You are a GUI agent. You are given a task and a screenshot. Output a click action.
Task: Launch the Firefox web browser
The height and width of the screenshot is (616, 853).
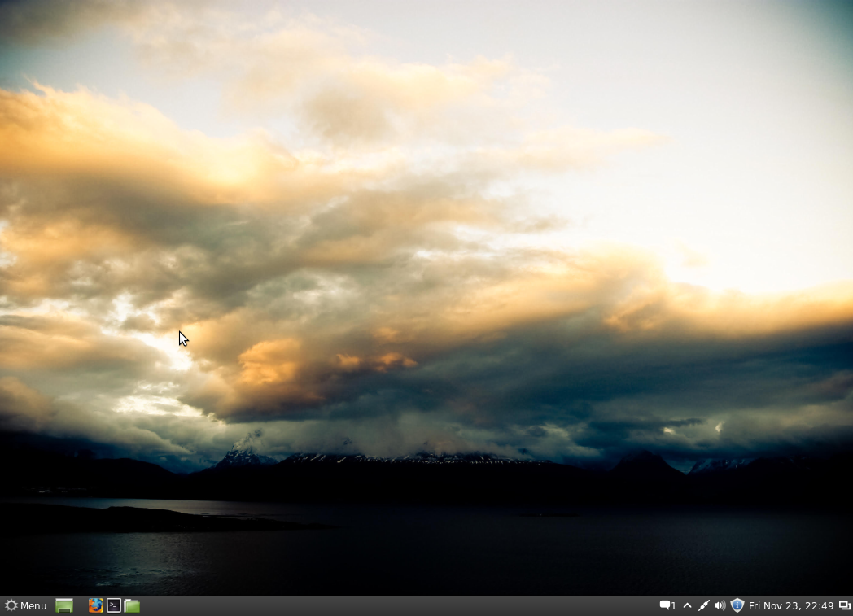(95, 605)
